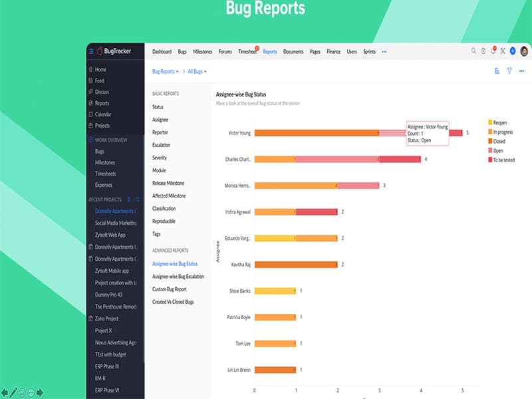Open the user profile avatar
Screen dimensions: 532x399
tap(524, 51)
